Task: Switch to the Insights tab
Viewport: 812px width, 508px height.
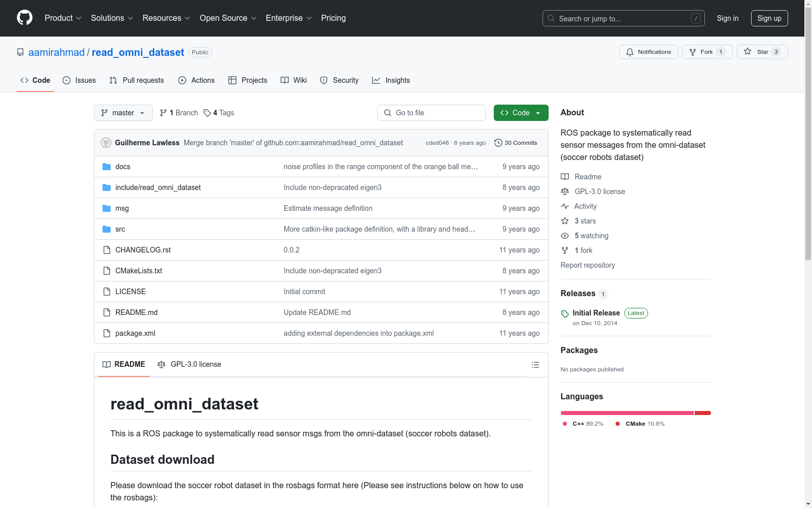Action: tap(391, 80)
